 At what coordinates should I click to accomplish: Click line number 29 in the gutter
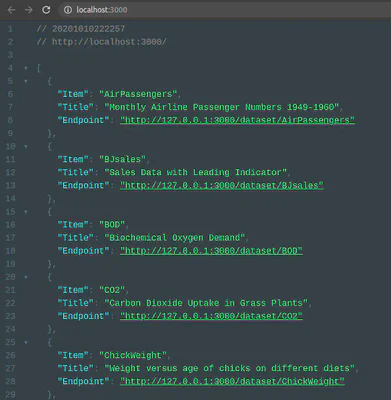click(x=10, y=395)
